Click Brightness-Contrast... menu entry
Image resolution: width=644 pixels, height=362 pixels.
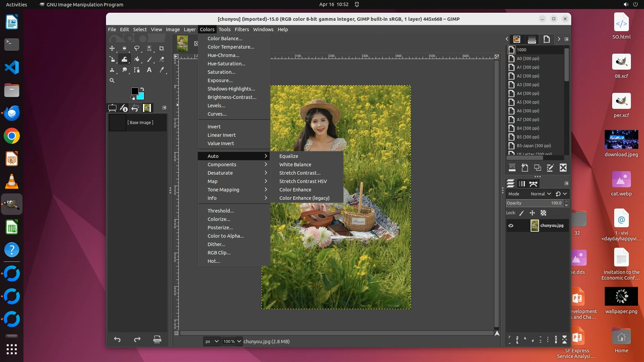click(232, 97)
